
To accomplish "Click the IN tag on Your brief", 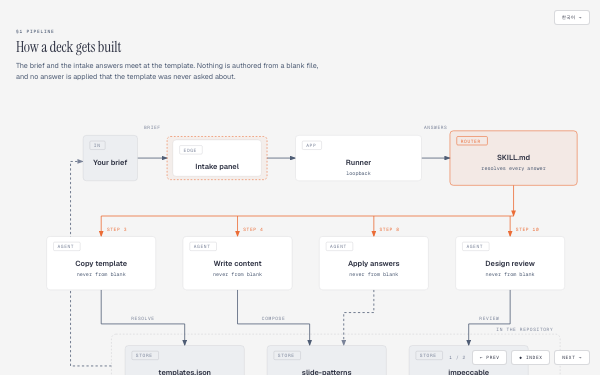I will [97, 145].
